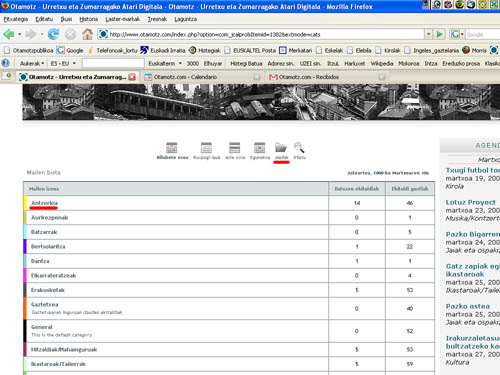This screenshot has width=500, height=375.
Task: Open the Gaztetxea category
Action: 44,305
